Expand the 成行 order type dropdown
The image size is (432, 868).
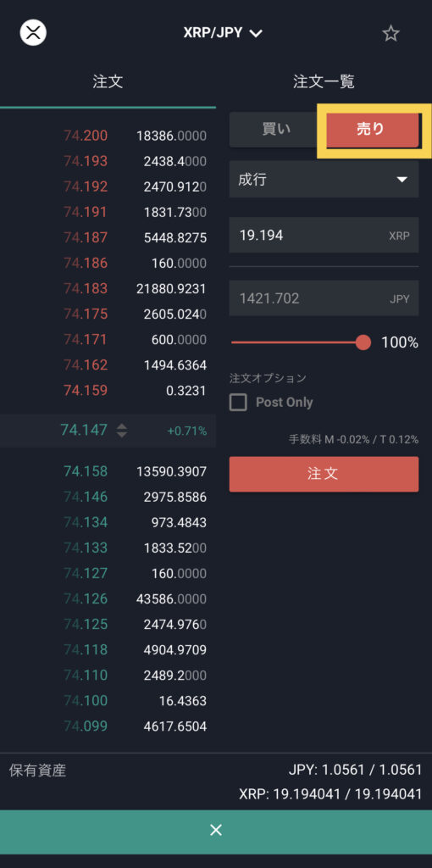tap(324, 180)
